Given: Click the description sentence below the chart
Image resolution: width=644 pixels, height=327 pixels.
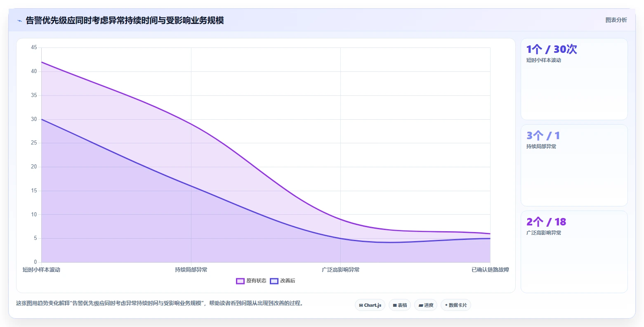Looking at the screenshot, I should click(160, 303).
